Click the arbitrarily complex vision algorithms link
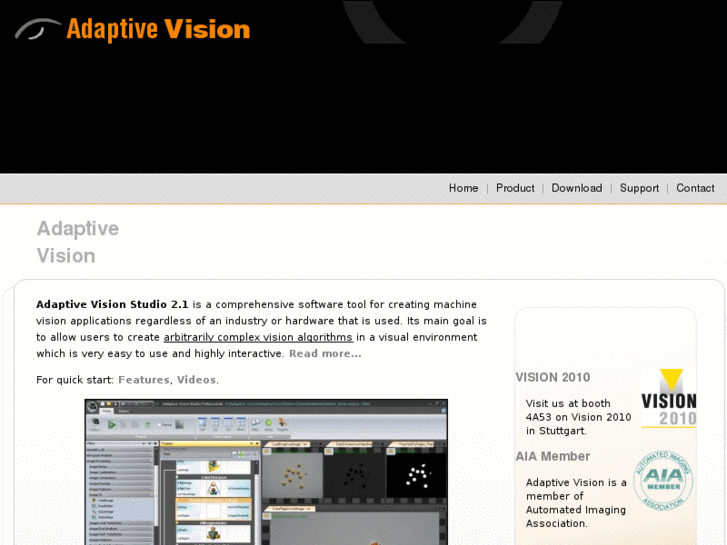The height and width of the screenshot is (545, 727). [258, 337]
